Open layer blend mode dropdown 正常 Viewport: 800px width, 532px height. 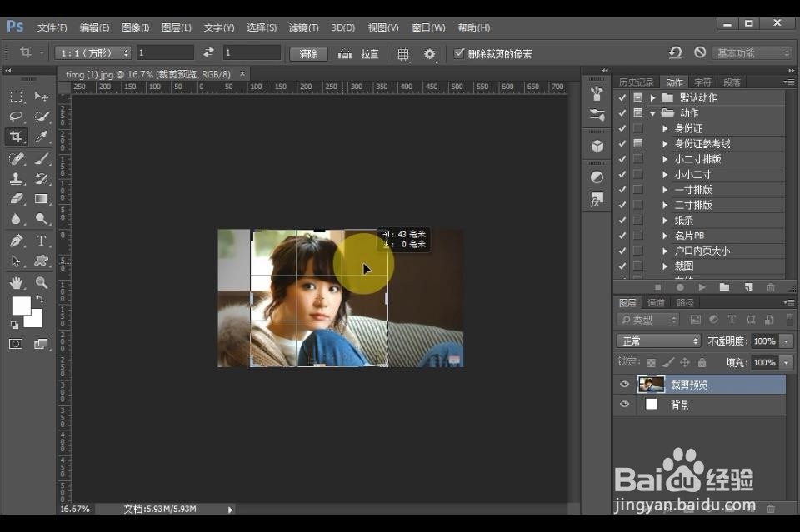pos(658,341)
